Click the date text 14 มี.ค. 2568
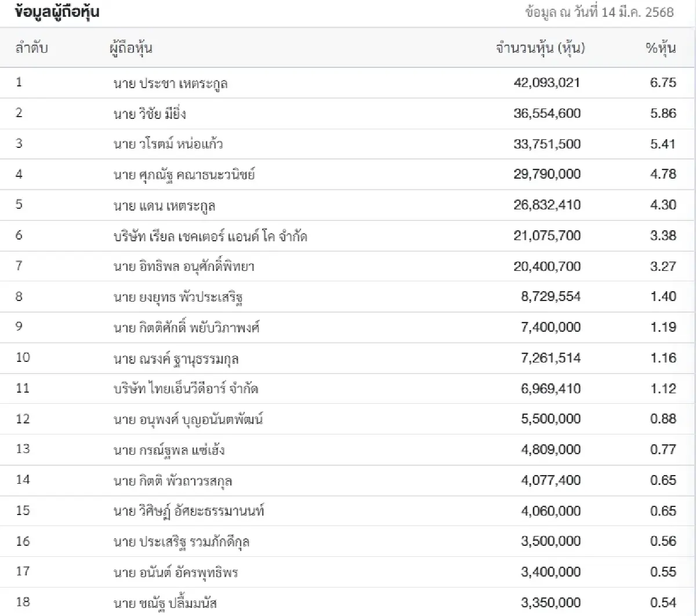696x616 pixels. click(637, 12)
